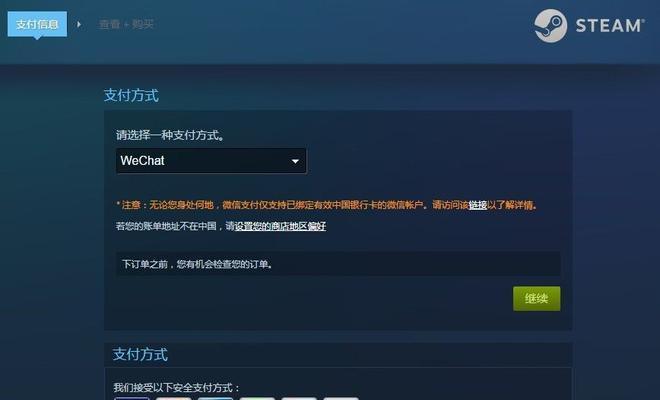Click the orange 注意 warning text

click(x=327, y=205)
